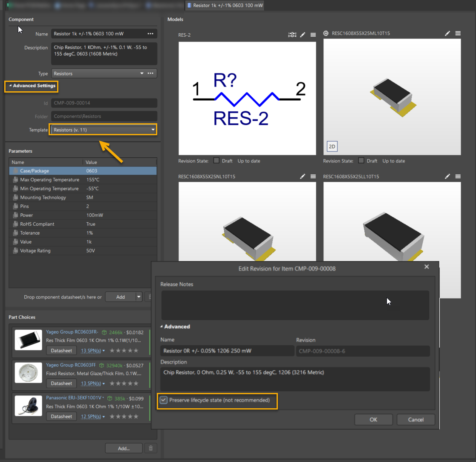This screenshot has height=462, width=476.
Task: Edit the RESC1608X55X25LL10T15 footprint via pencil icon
Action: tap(447, 176)
